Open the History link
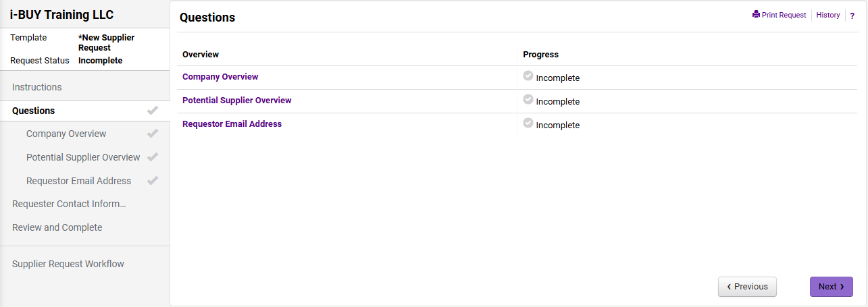 click(x=827, y=15)
